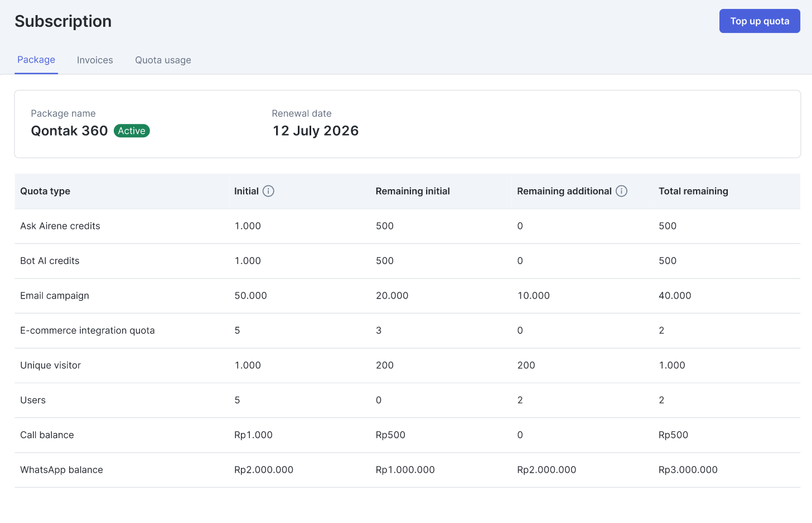The image size is (812, 523).
Task: Click the Remaining initial column header
Action: tap(413, 191)
